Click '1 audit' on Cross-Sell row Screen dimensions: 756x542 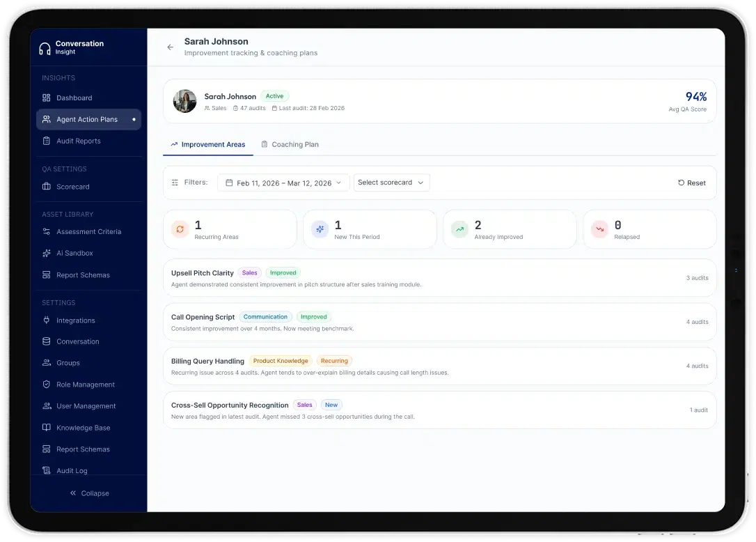[x=699, y=410]
